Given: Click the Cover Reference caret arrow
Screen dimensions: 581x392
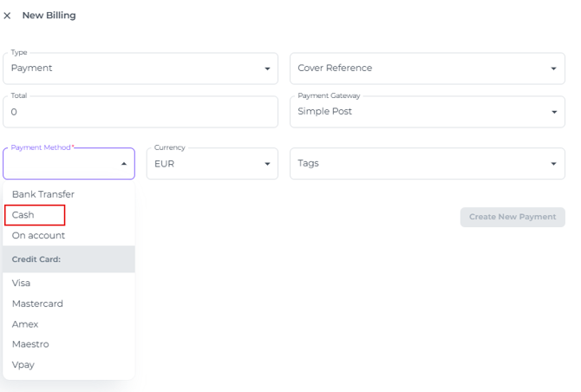Looking at the screenshot, I should click(553, 69).
